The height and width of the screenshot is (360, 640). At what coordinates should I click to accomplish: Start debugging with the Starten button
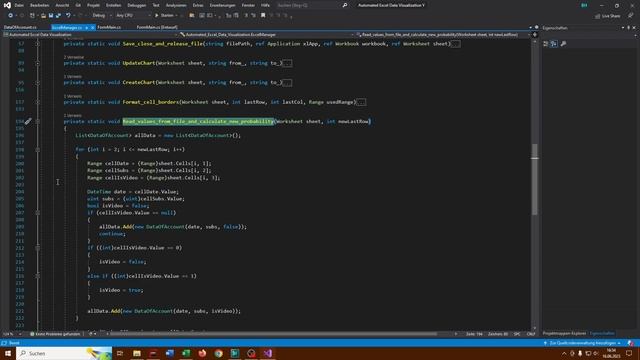[164, 16]
